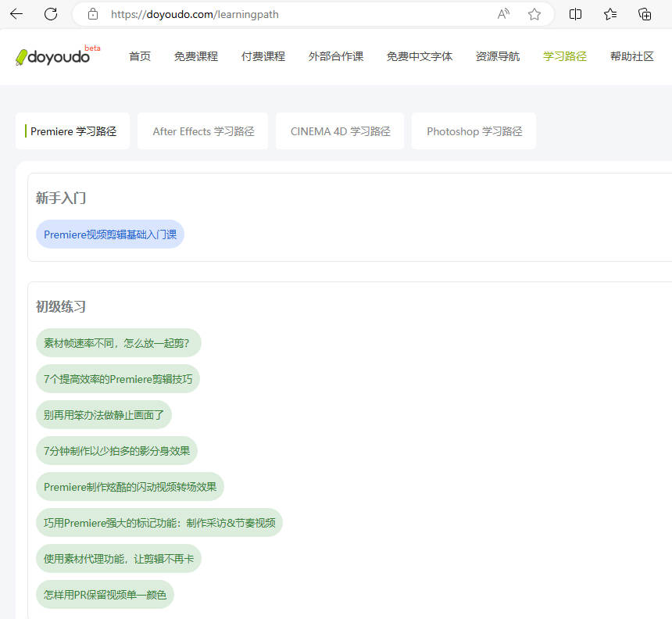
Task: Open 7个提高效率的Premiere剪辑技巧 lesson
Action: click(x=118, y=379)
